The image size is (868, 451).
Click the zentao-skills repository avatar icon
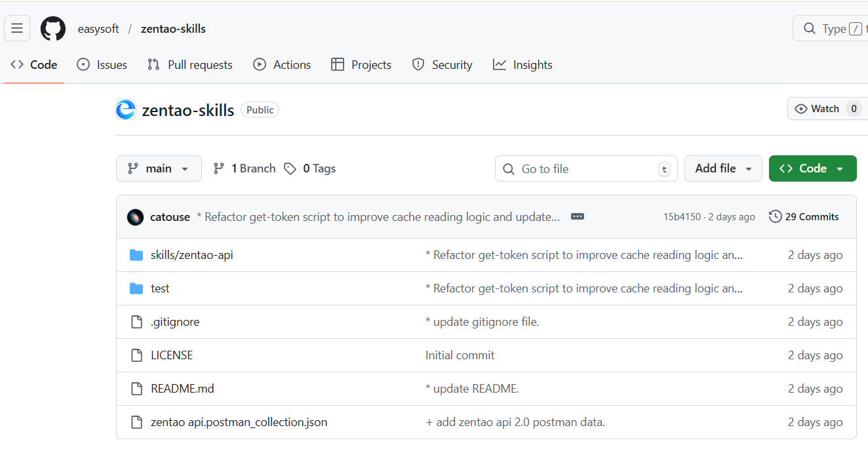[x=126, y=109]
